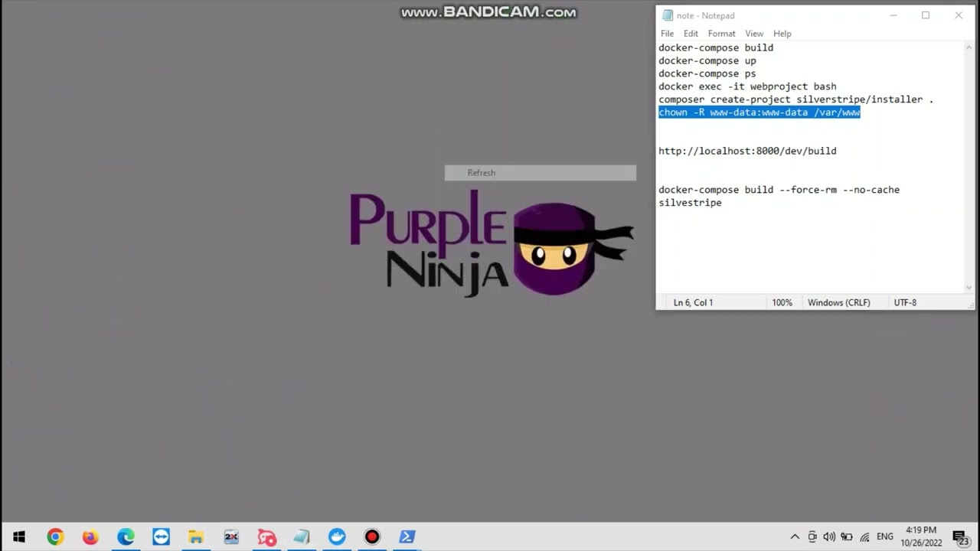Launch Google Chrome from the taskbar
Viewport: 980px width, 551px height.
(x=54, y=537)
